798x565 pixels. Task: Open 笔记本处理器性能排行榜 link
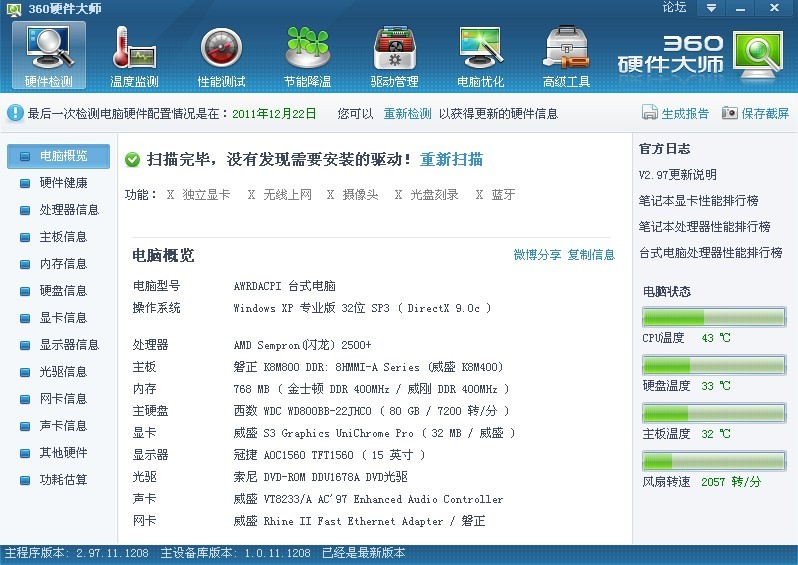click(705, 227)
